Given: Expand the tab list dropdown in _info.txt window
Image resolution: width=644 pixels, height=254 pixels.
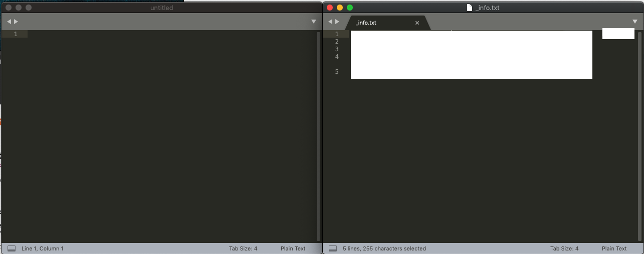Looking at the screenshot, I should click(x=635, y=22).
